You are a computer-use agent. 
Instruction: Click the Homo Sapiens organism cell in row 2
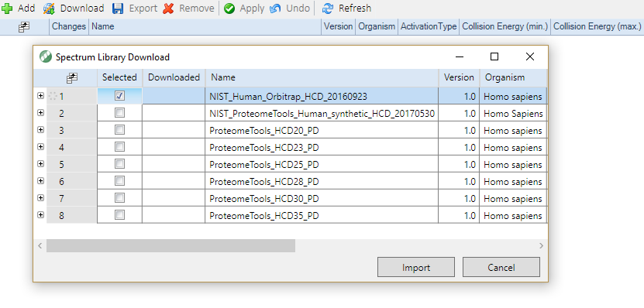513,113
